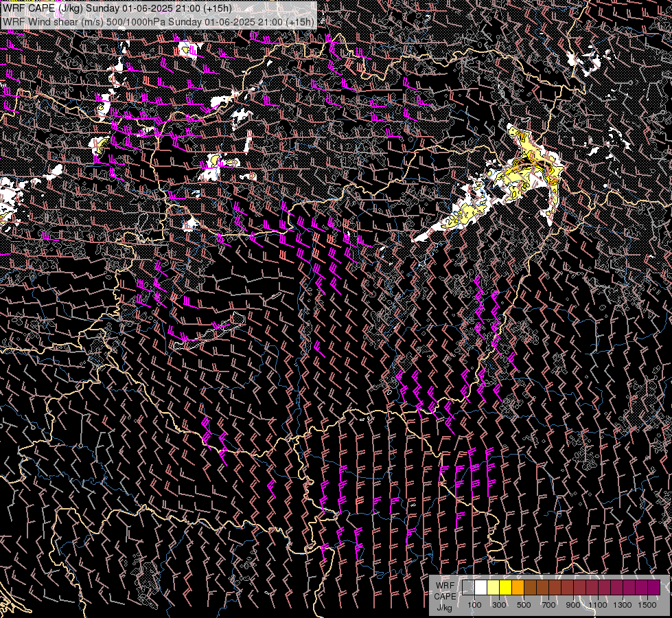
Task: Click the white legend swatch after 100
Action: (x=480, y=588)
